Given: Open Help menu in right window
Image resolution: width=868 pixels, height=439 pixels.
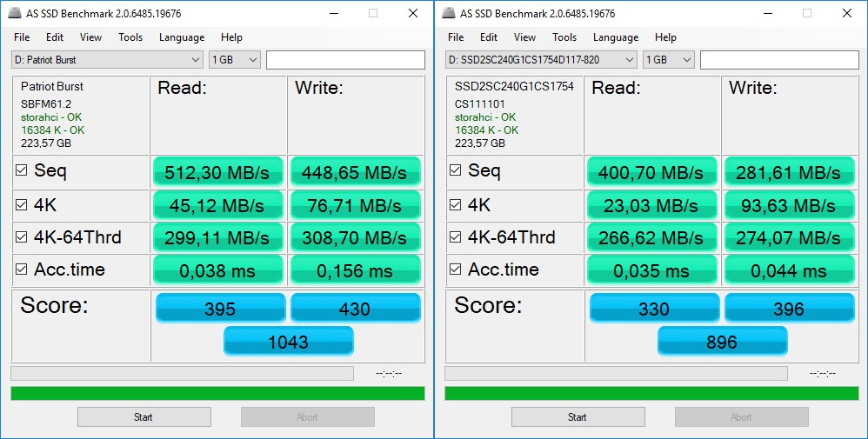Looking at the screenshot, I should pyautogui.click(x=665, y=37).
